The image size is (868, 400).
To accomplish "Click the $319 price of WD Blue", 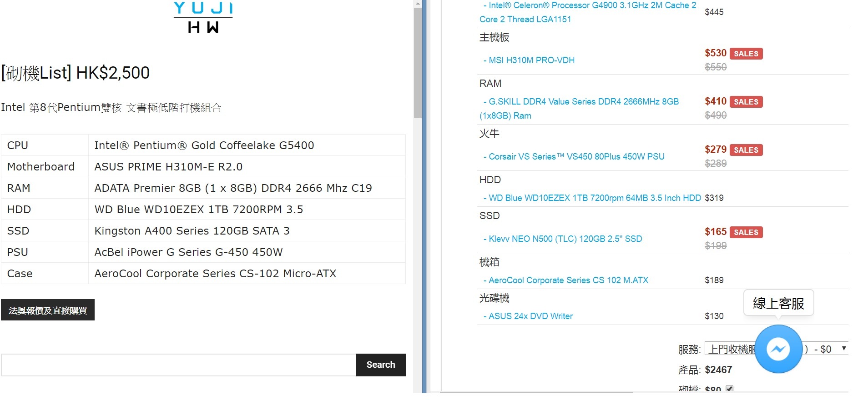I will pyautogui.click(x=714, y=198).
